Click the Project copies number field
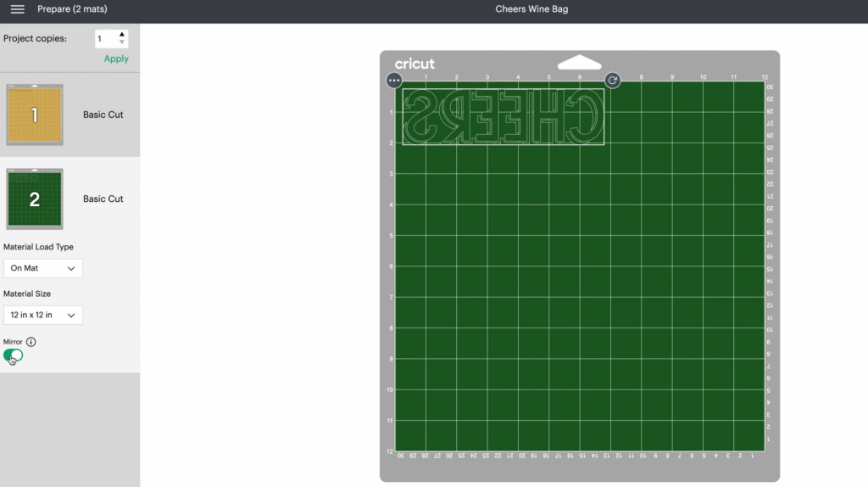This screenshot has width=868, height=487. coord(104,39)
